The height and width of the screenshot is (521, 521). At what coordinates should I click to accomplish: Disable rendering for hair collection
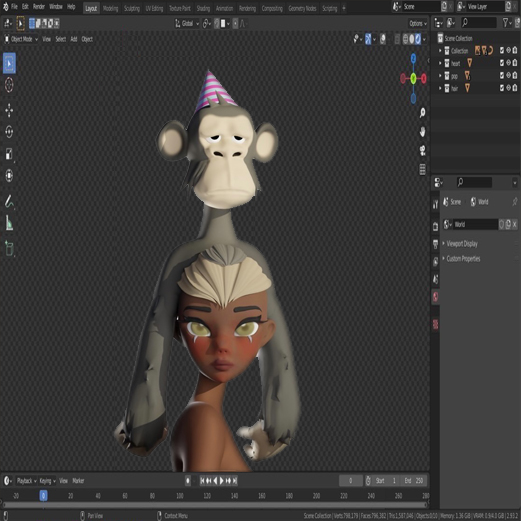point(515,88)
